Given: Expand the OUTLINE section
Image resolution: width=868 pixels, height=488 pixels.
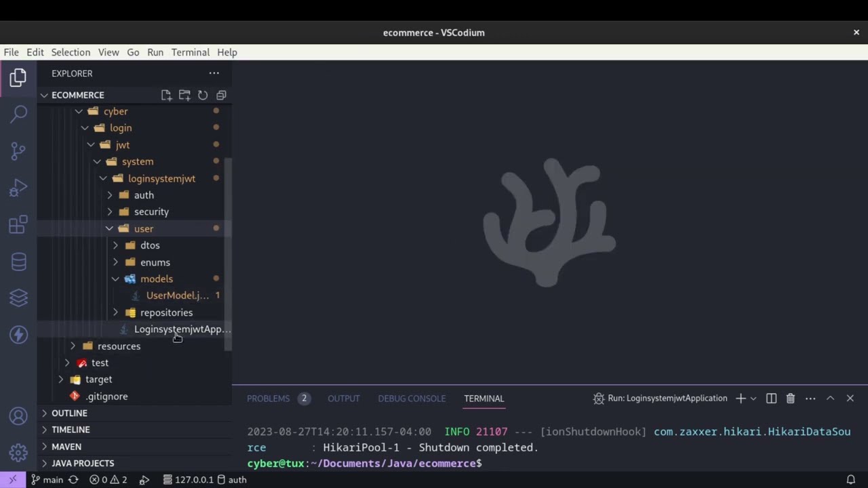Looking at the screenshot, I should point(134,413).
